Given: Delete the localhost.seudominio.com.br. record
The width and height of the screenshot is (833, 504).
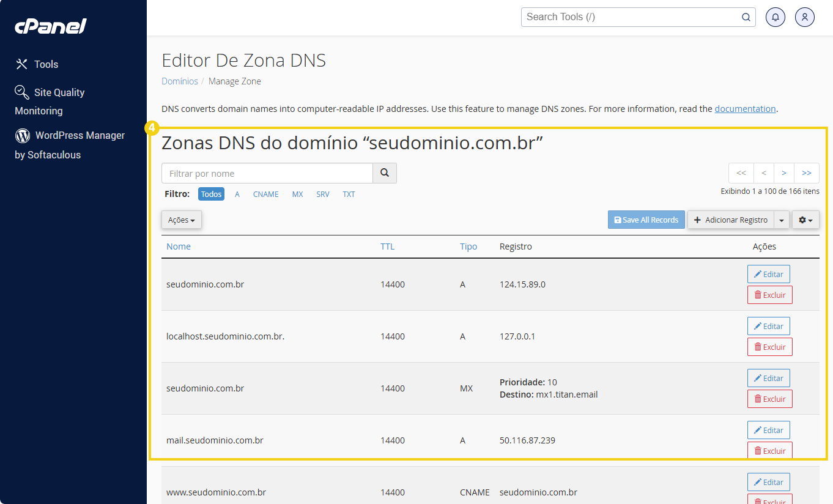Looking at the screenshot, I should 770,347.
